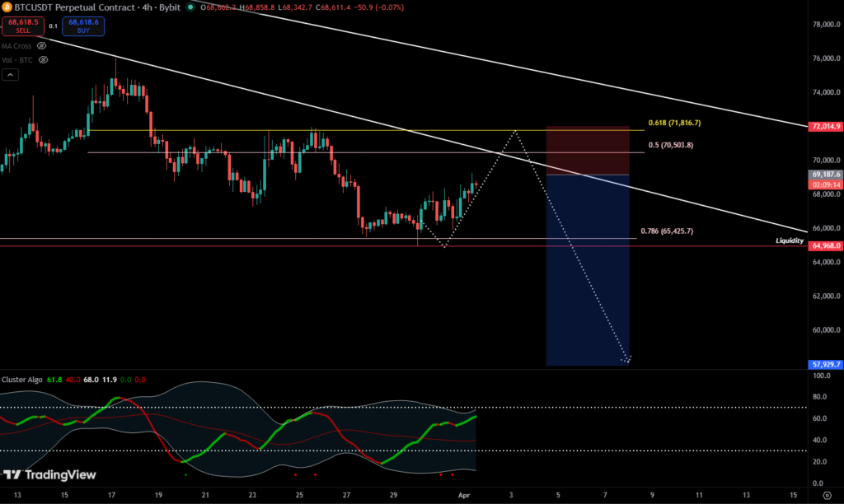
Task: Click the blue short position profit zone
Action: 587,272
